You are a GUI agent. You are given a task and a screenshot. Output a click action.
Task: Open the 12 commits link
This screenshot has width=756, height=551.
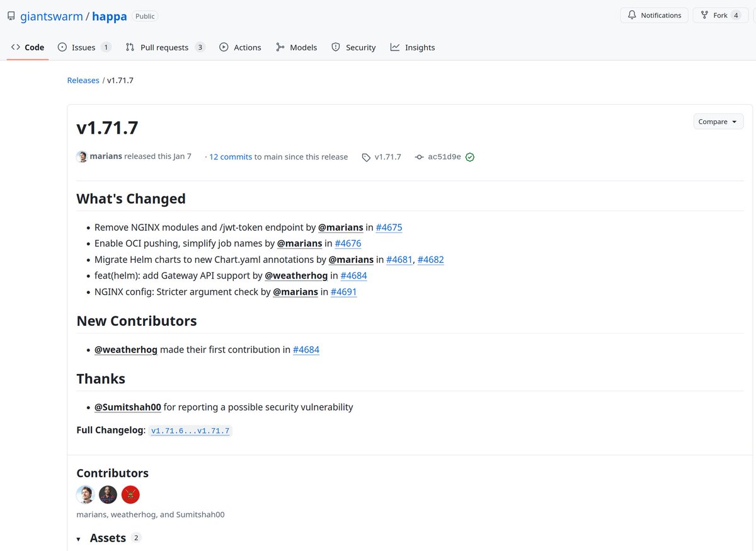click(231, 157)
